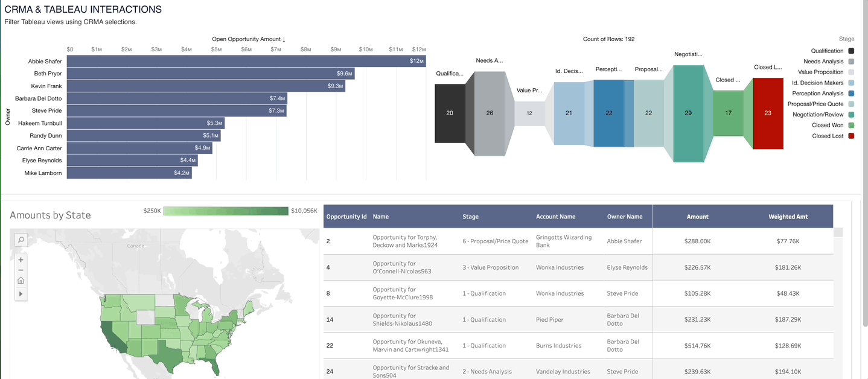Click the Qualification legend black swatch

(x=850, y=51)
